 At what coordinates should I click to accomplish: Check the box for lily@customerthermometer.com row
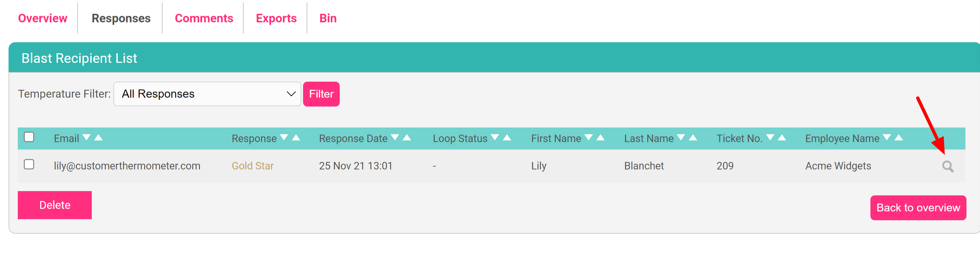[x=29, y=164]
